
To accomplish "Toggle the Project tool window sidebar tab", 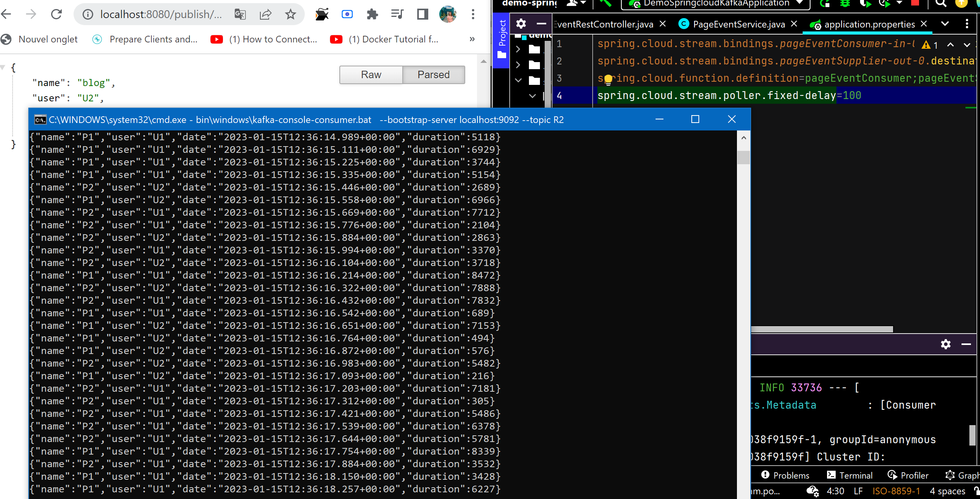I will pyautogui.click(x=502, y=39).
